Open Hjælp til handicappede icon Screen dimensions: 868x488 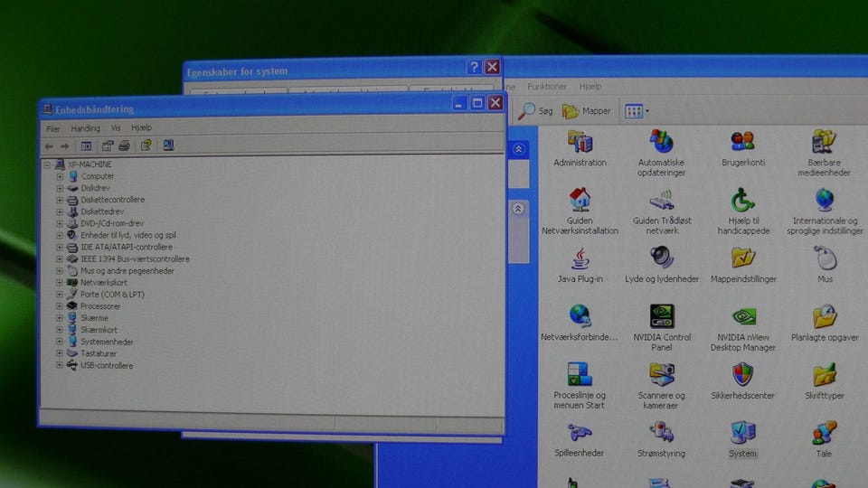[x=743, y=200]
